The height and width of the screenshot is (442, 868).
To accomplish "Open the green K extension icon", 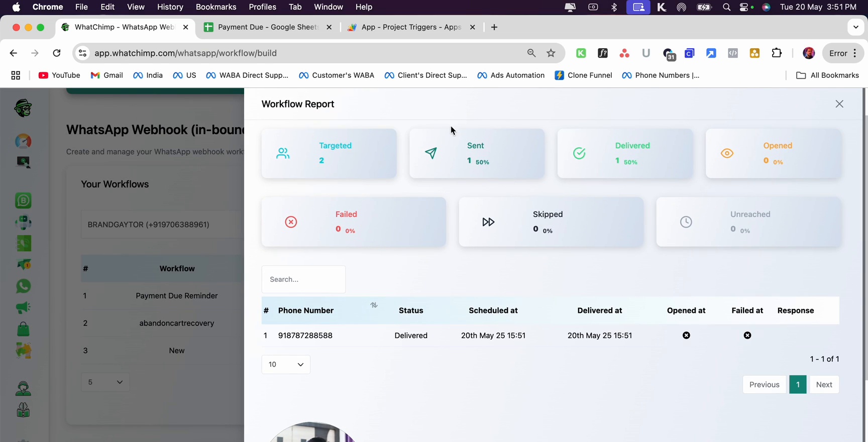I will click(x=581, y=53).
